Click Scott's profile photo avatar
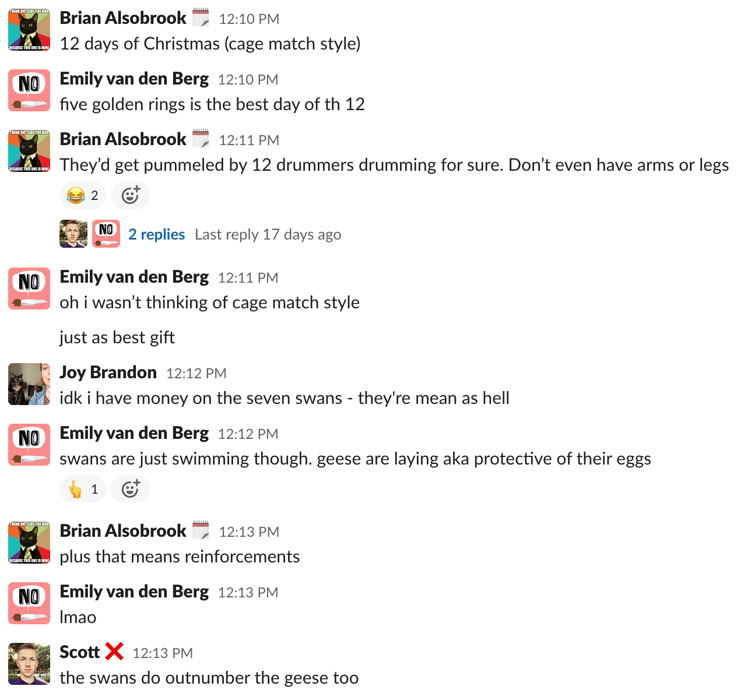The height and width of the screenshot is (700, 755). 29,664
